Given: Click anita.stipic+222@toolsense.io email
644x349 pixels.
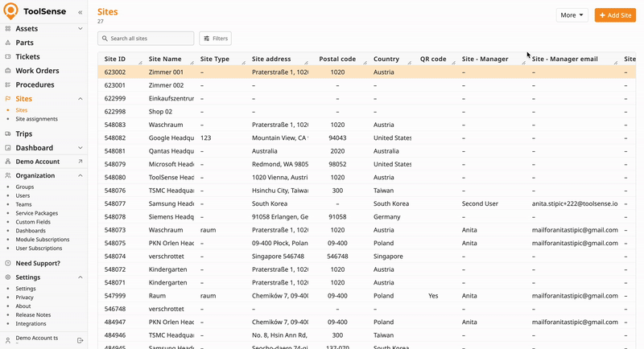Looking at the screenshot, I should (x=575, y=203).
